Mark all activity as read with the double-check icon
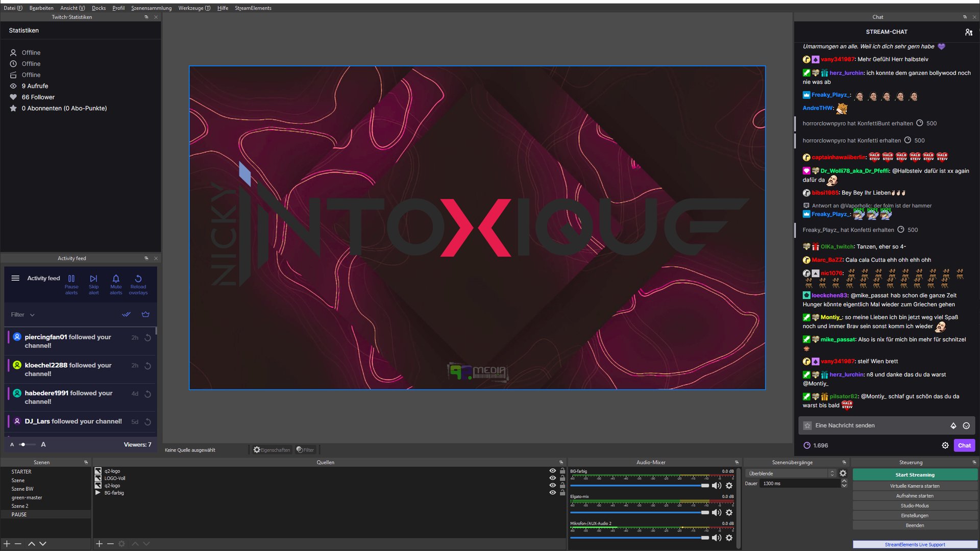Screen dimensions: 980x551 tap(126, 314)
